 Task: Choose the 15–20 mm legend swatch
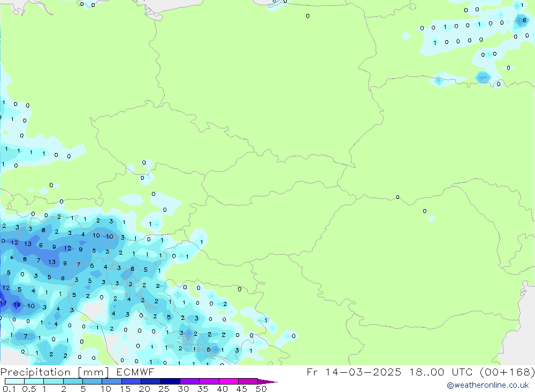[x=132, y=381]
